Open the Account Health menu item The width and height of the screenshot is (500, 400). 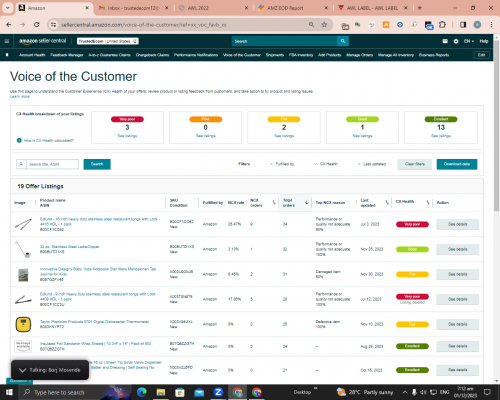click(32, 55)
